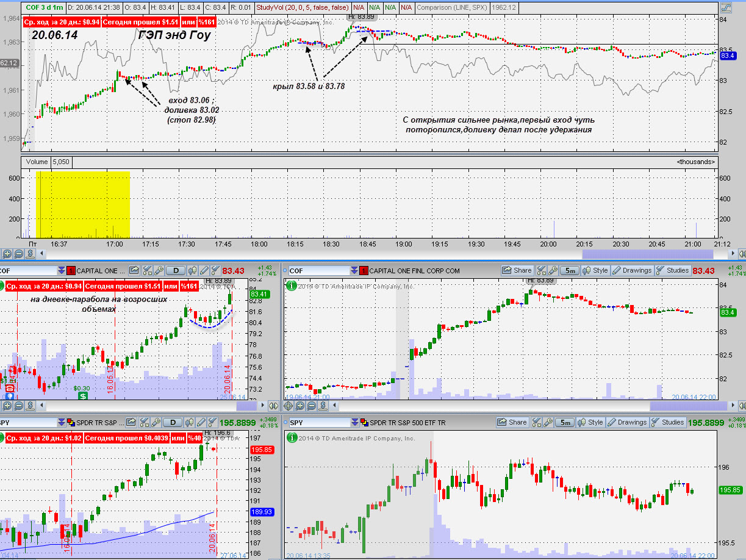
Task: Open Drawings menu in SPY 5m chart
Action: coord(627,422)
